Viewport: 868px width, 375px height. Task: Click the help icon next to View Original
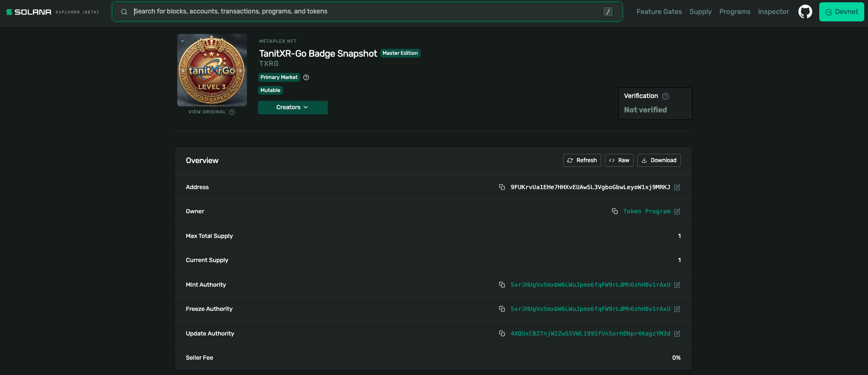click(x=232, y=112)
